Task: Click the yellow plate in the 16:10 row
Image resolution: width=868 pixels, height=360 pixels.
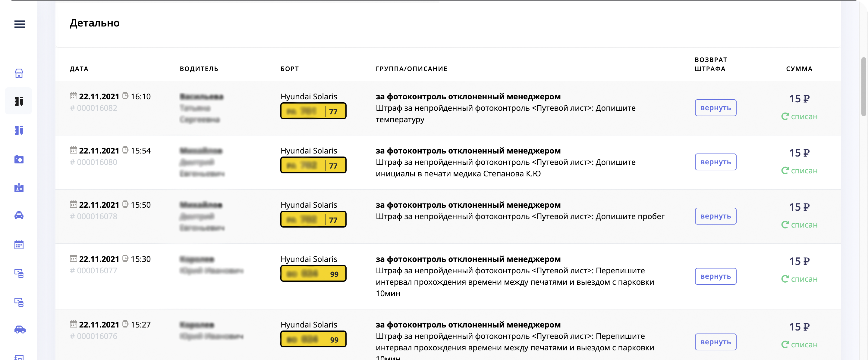Action: point(313,111)
